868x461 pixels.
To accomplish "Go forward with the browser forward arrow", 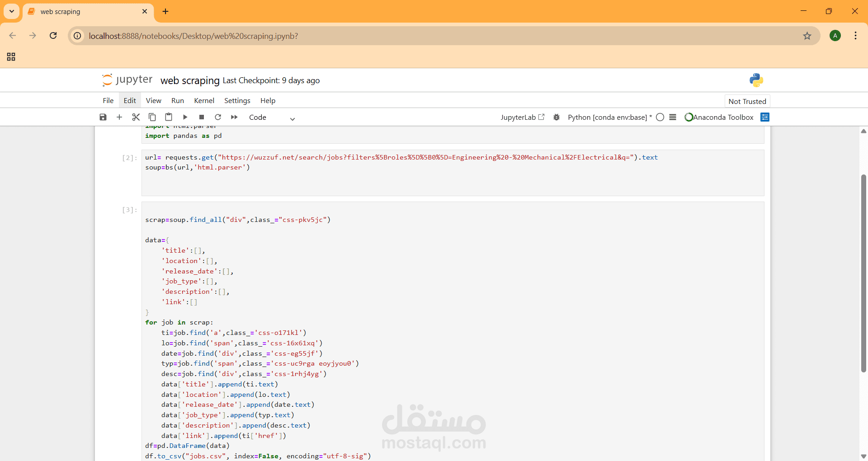I will tap(33, 36).
